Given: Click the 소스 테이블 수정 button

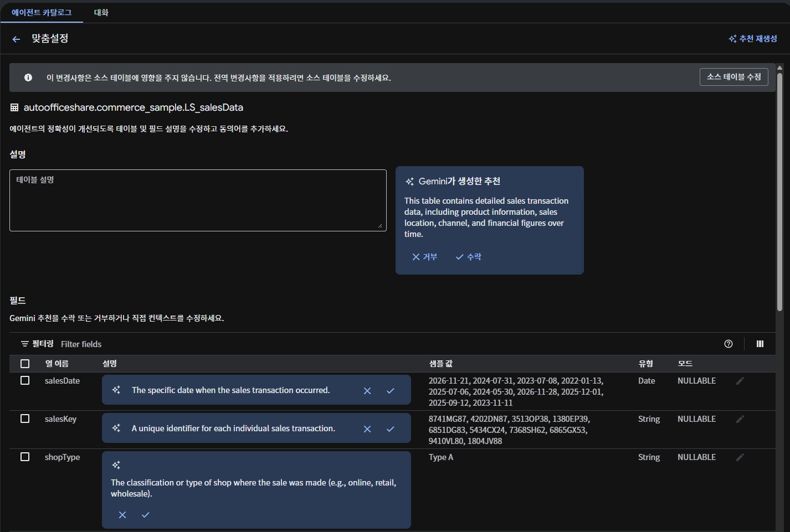Looking at the screenshot, I should tap(734, 77).
